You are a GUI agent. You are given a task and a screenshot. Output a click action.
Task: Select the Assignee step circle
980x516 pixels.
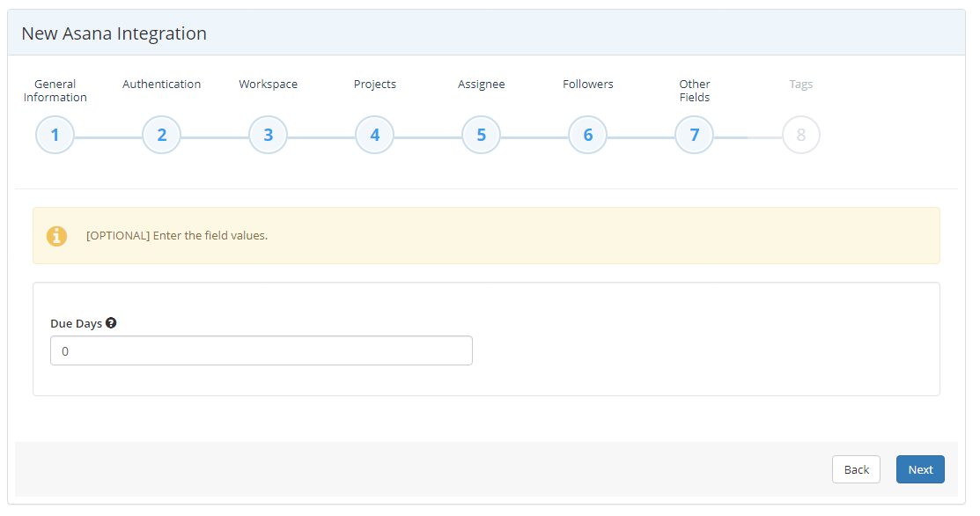481,134
